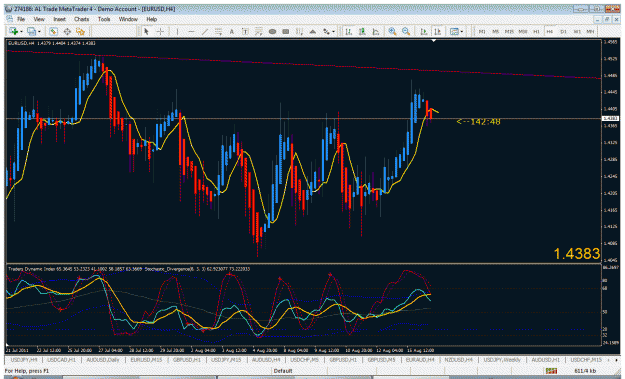Toggle the Auto Scroll chart icon
This screenshot has width=625, height=379.
[x=424, y=31]
